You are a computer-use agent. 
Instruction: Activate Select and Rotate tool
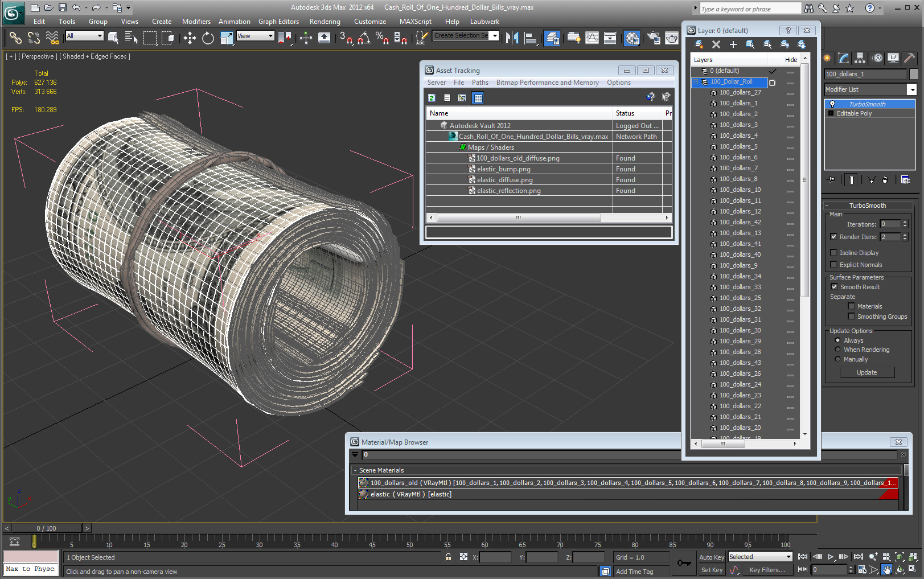pyautogui.click(x=208, y=38)
